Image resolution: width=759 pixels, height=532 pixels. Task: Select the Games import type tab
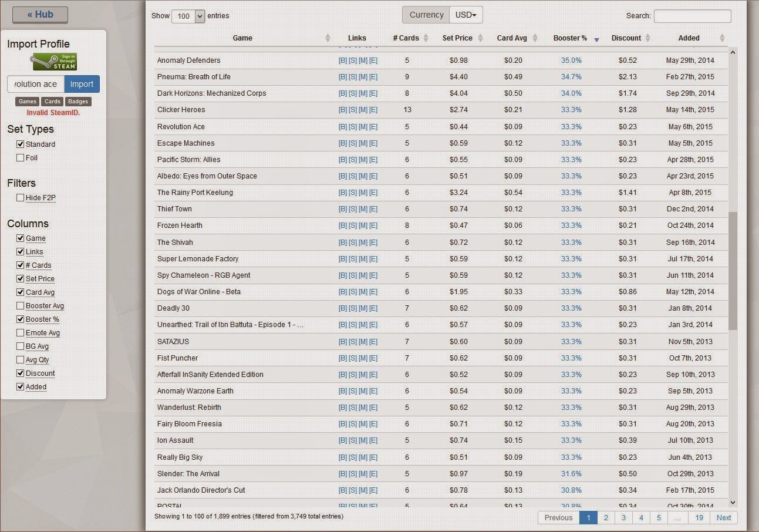click(28, 102)
